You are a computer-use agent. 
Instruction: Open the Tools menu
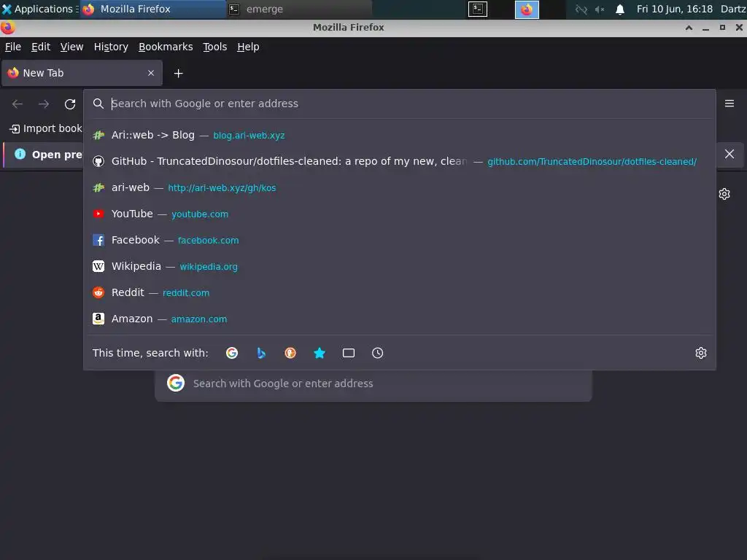[x=215, y=47]
